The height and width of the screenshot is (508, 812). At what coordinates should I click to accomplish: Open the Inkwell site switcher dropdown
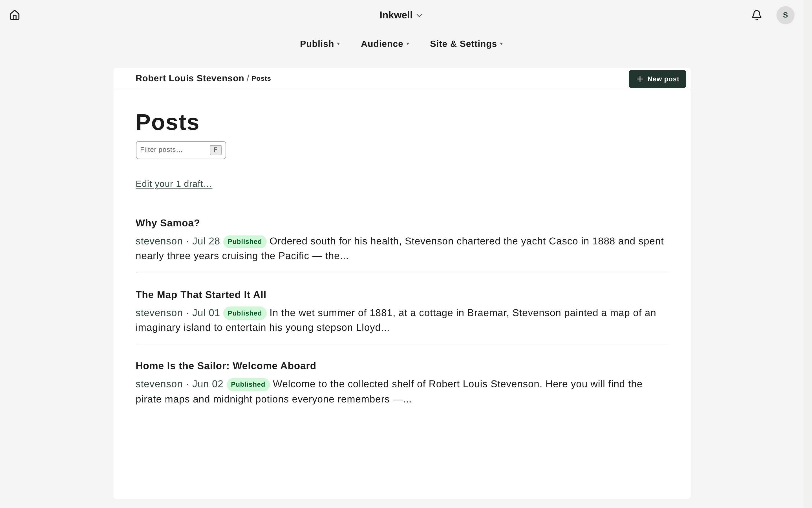tap(401, 15)
